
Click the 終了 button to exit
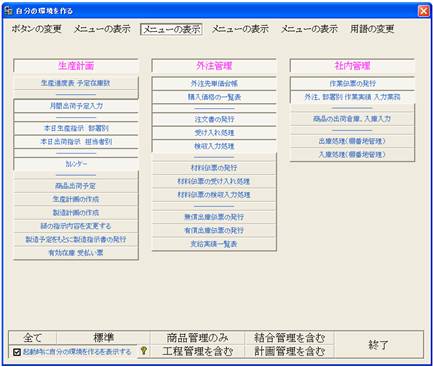pyautogui.click(x=379, y=345)
